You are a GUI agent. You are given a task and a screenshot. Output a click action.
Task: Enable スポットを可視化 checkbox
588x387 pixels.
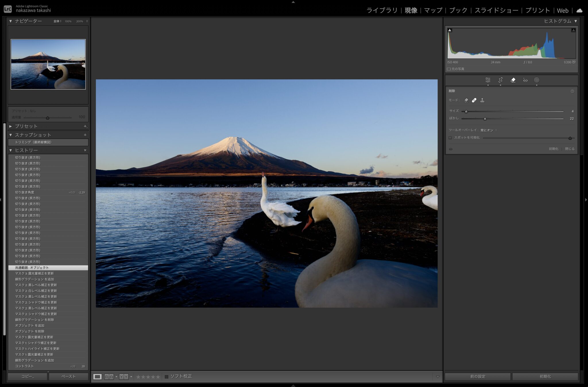[450, 138]
